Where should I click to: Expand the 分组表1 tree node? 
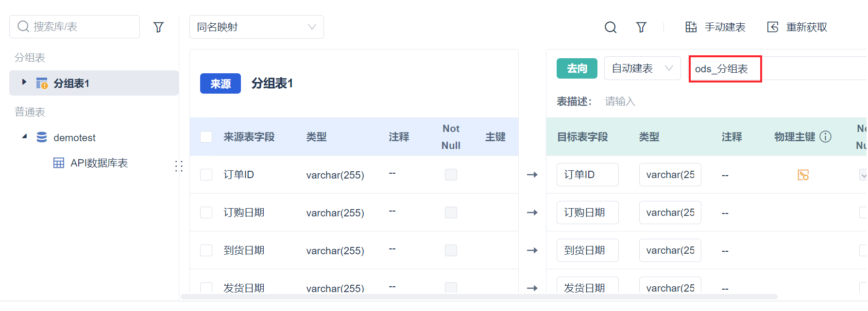[x=24, y=82]
